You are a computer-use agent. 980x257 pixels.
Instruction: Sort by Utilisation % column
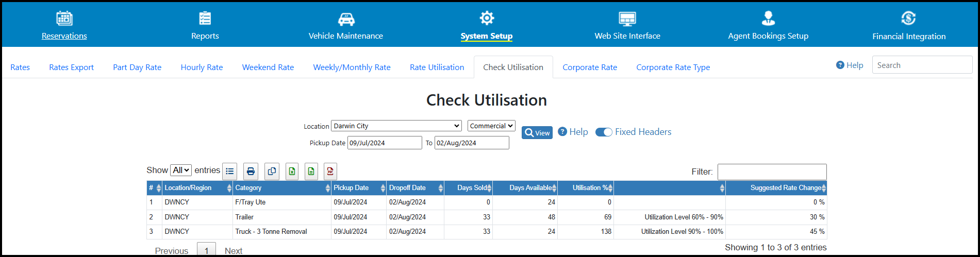[x=586, y=188]
